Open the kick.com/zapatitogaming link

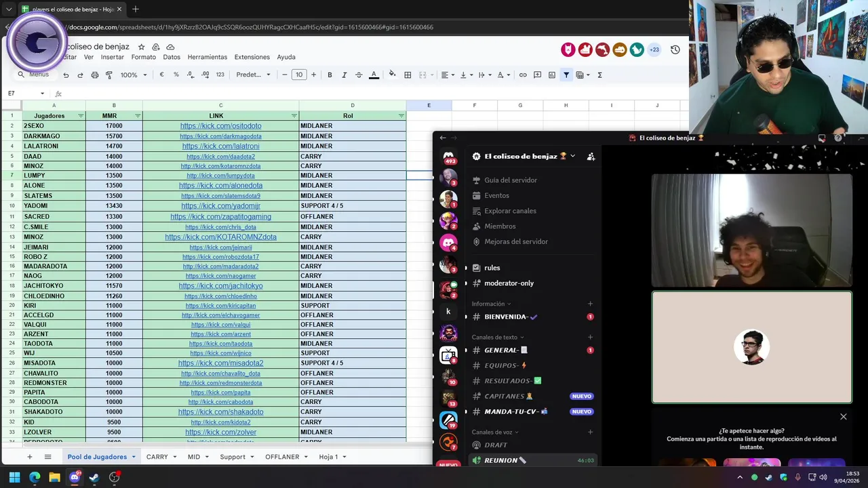point(220,217)
